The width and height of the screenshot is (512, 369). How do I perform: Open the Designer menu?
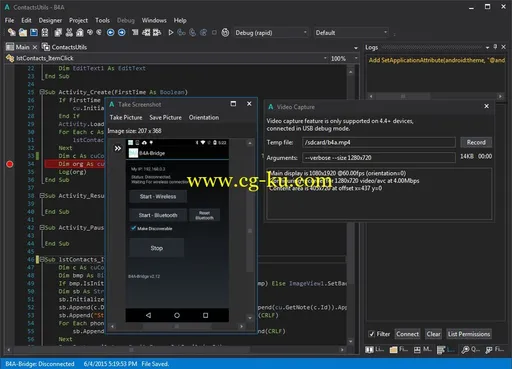(x=50, y=20)
